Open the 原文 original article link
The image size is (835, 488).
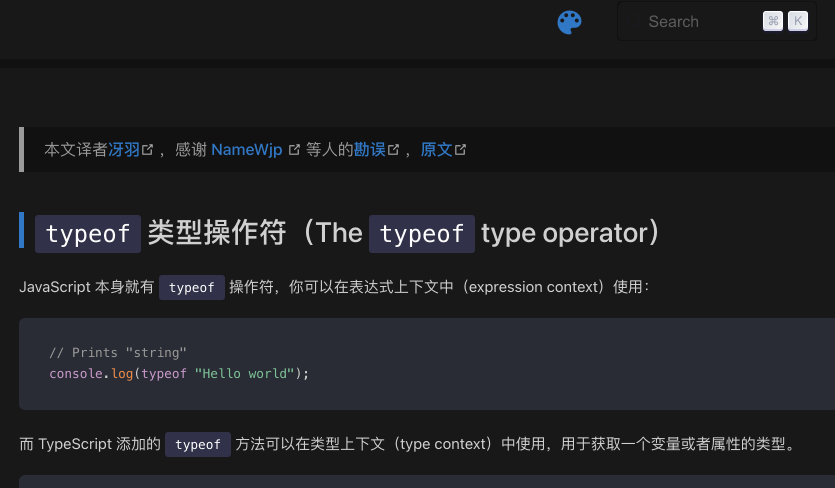pyautogui.click(x=436, y=150)
